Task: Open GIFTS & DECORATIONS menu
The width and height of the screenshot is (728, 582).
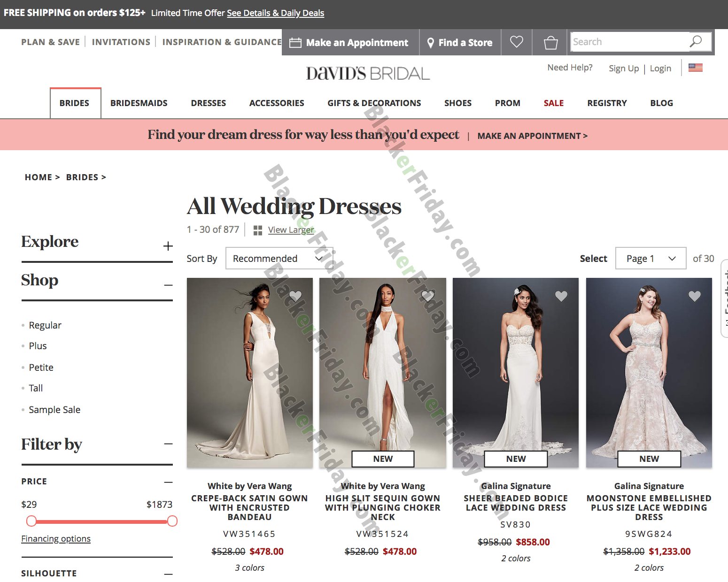Action: coord(374,103)
